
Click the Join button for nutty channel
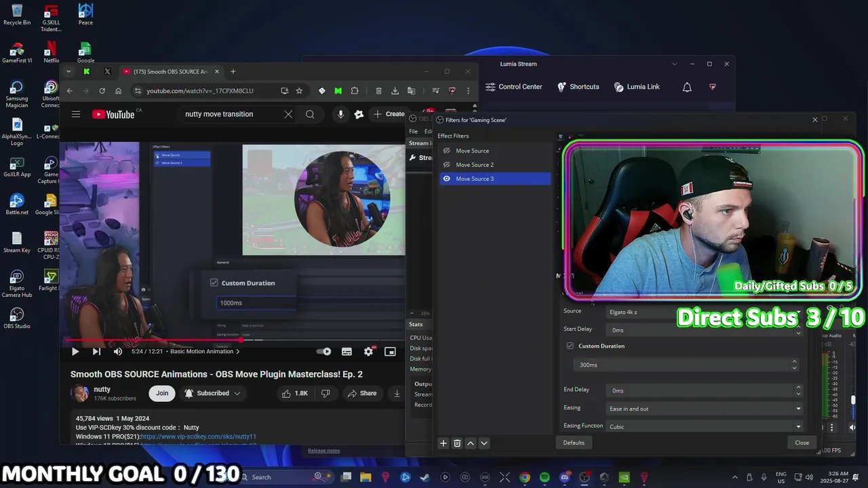(162, 393)
